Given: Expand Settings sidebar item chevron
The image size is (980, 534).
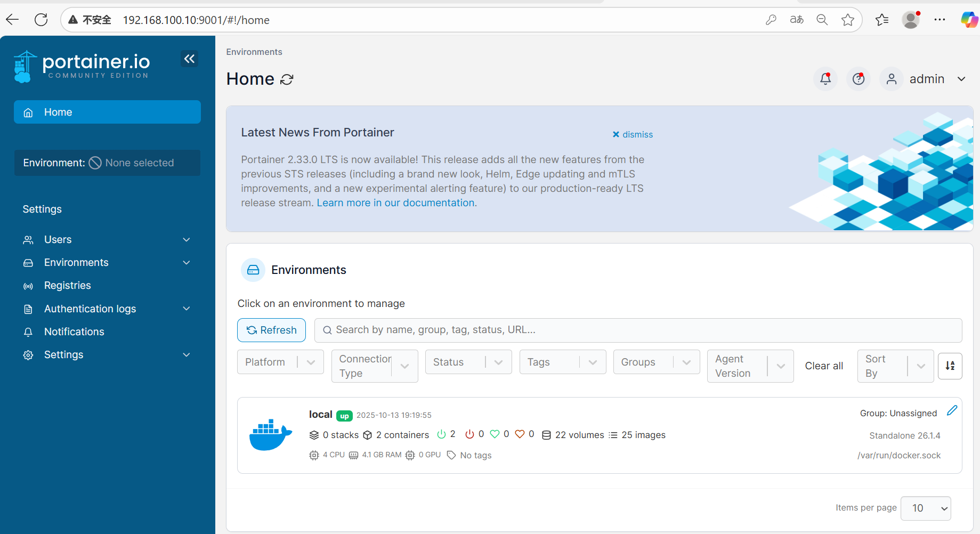Looking at the screenshot, I should pyautogui.click(x=187, y=355).
